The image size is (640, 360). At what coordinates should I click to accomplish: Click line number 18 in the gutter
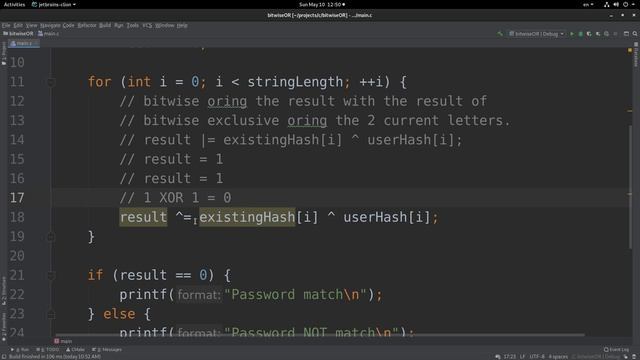tap(17, 217)
